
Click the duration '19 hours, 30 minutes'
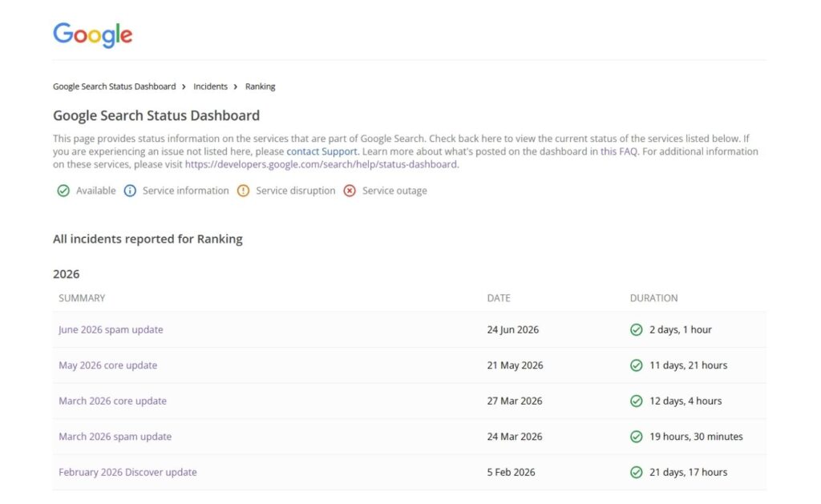[697, 437]
